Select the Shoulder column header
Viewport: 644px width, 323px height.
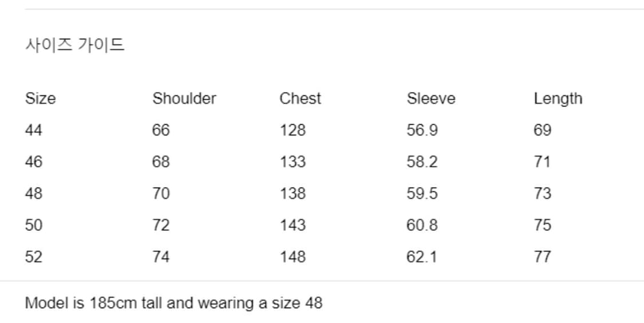point(184,98)
